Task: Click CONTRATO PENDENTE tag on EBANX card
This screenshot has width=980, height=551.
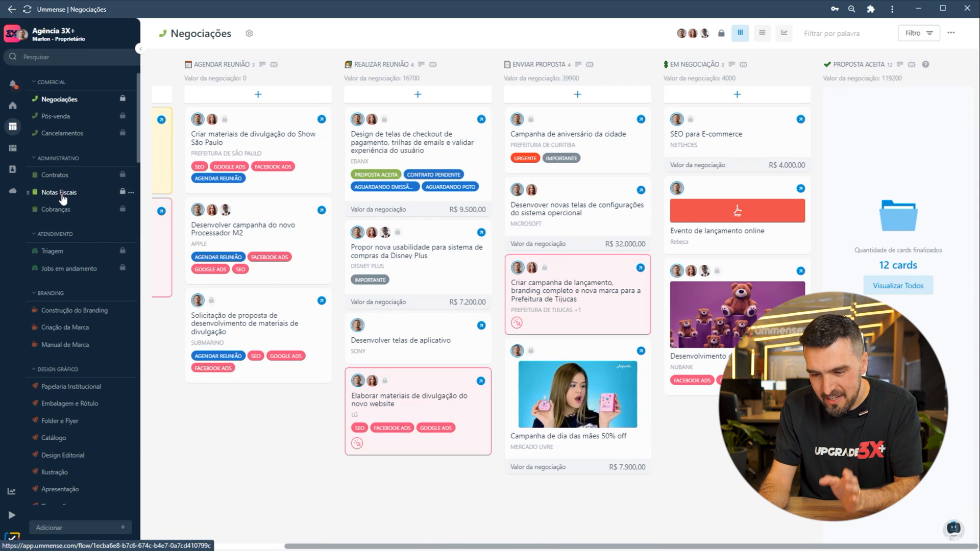Action: 433,174
